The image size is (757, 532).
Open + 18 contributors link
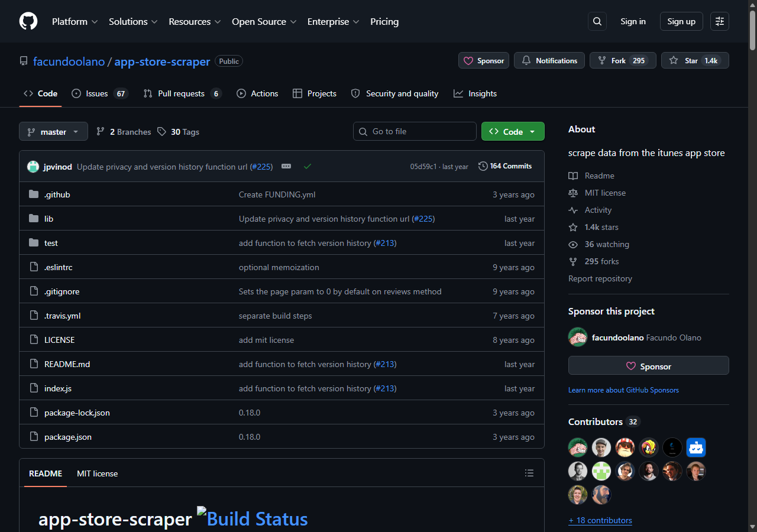tap(600, 520)
